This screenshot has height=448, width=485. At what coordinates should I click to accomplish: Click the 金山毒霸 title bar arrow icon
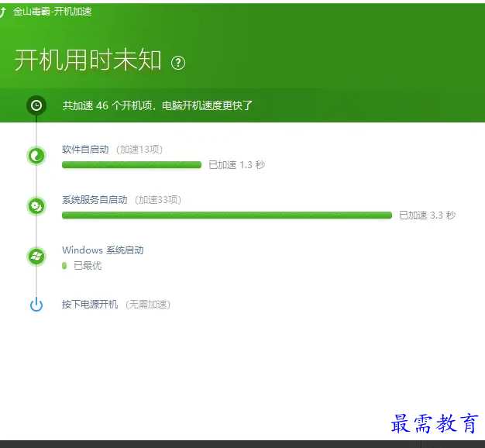[3, 12]
